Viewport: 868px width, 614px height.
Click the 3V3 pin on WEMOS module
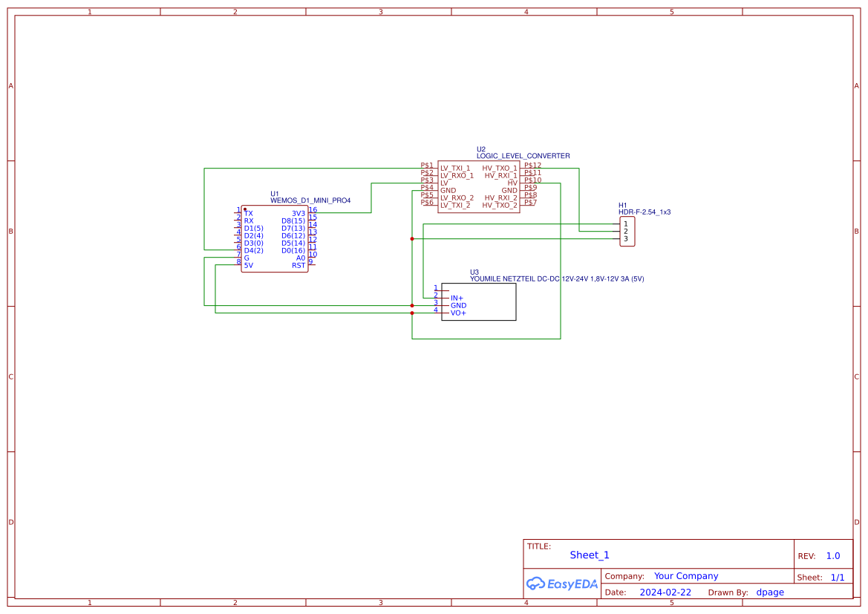click(298, 213)
